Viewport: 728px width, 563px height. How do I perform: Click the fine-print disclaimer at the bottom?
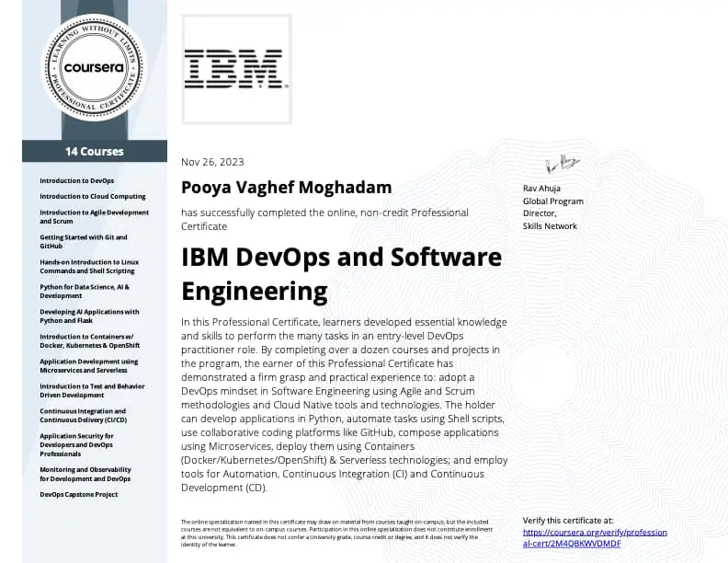pos(336,534)
